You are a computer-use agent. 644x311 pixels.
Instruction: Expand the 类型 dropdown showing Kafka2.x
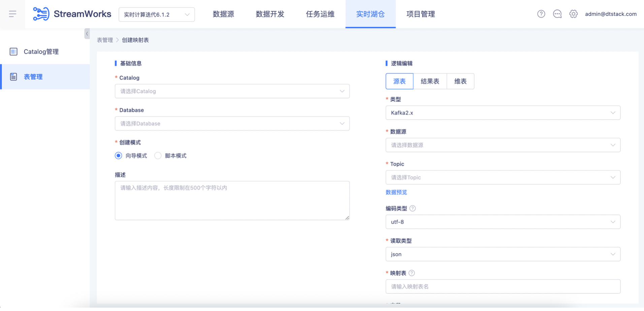(503, 113)
